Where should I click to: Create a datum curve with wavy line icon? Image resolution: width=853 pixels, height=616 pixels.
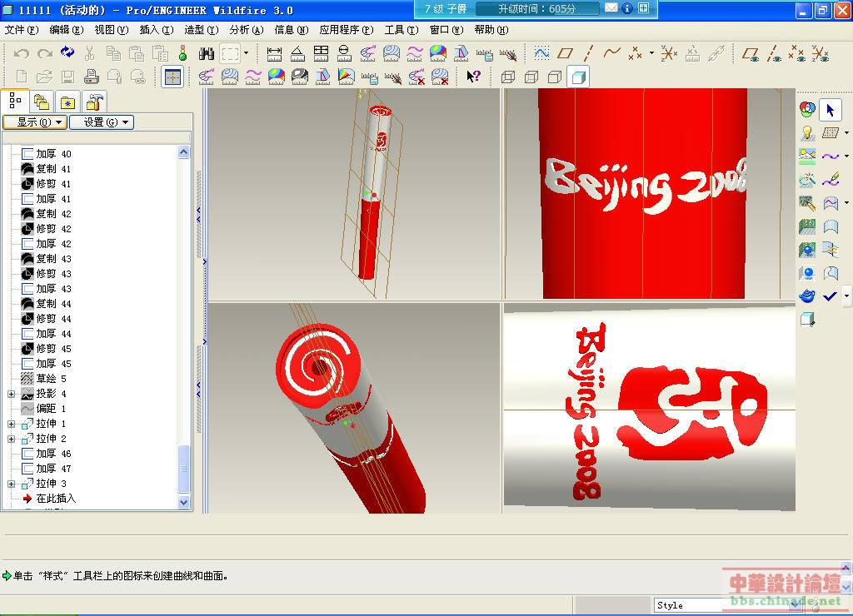tap(611, 53)
